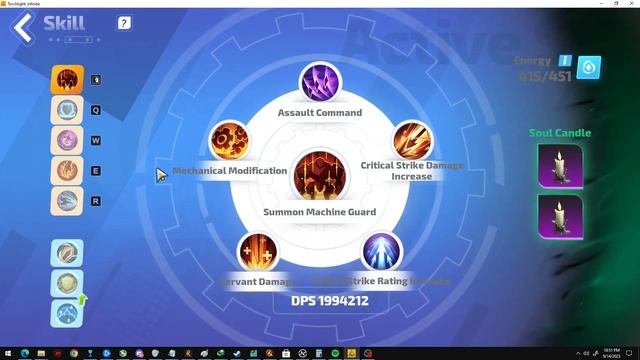640x360 pixels.
Task: Click the Mechanical Modification label
Action: 230,171
